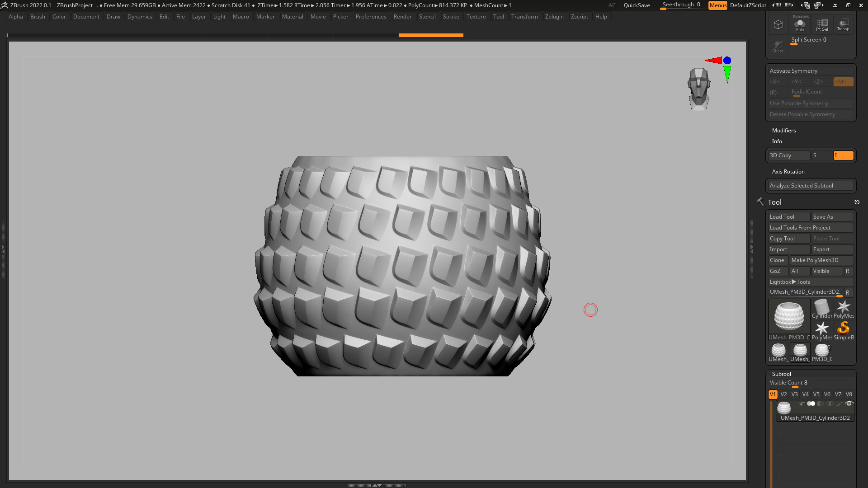Expand the Info section
The image size is (868, 488).
[777, 141]
